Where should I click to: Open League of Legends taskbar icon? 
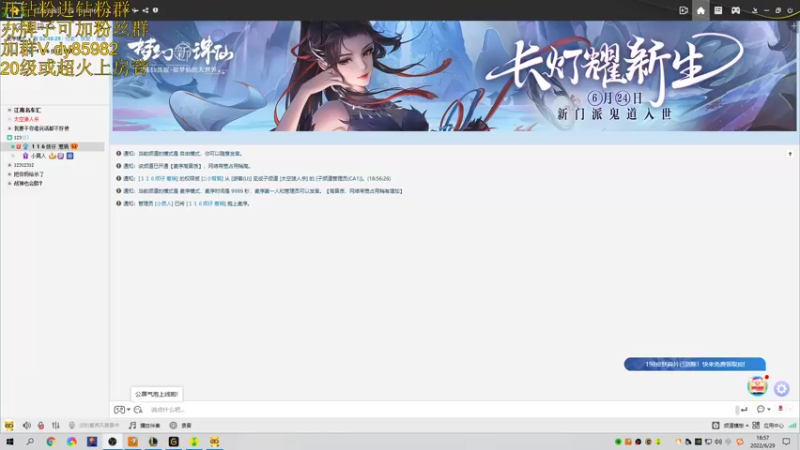[x=153, y=441]
